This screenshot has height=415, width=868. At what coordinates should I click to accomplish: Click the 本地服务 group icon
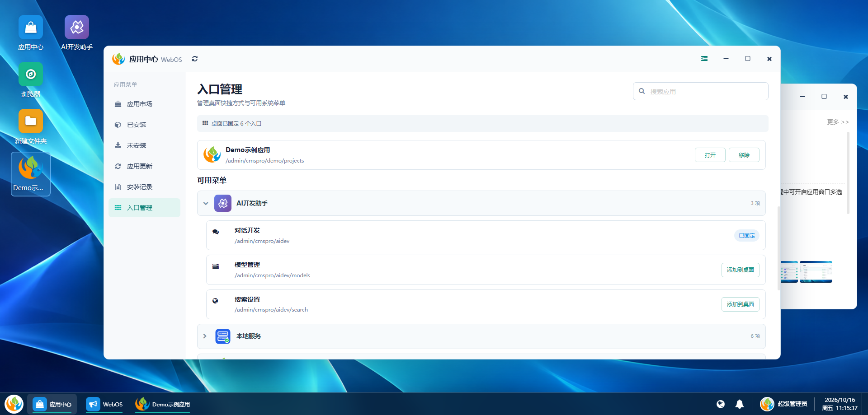point(223,336)
